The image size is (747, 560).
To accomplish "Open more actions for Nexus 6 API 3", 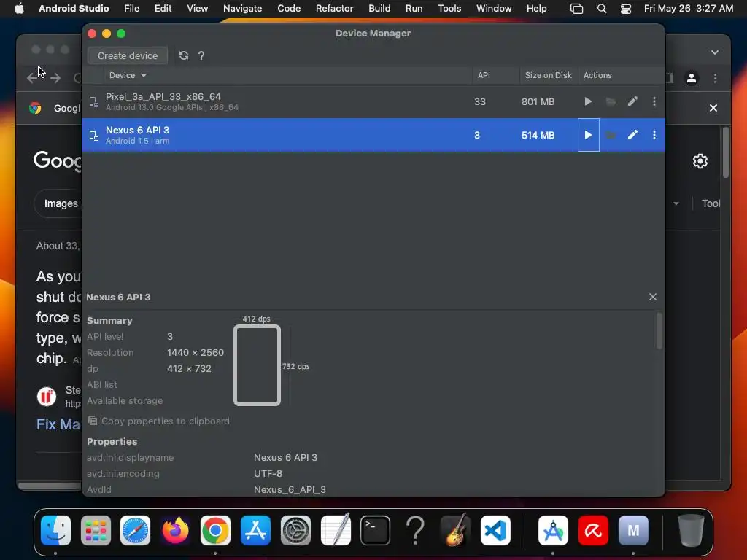I will [654, 135].
